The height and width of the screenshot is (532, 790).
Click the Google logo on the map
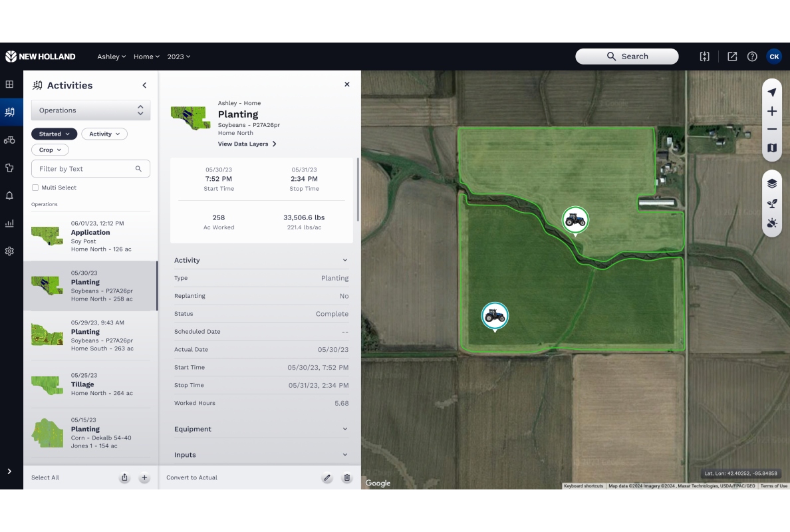(x=378, y=483)
